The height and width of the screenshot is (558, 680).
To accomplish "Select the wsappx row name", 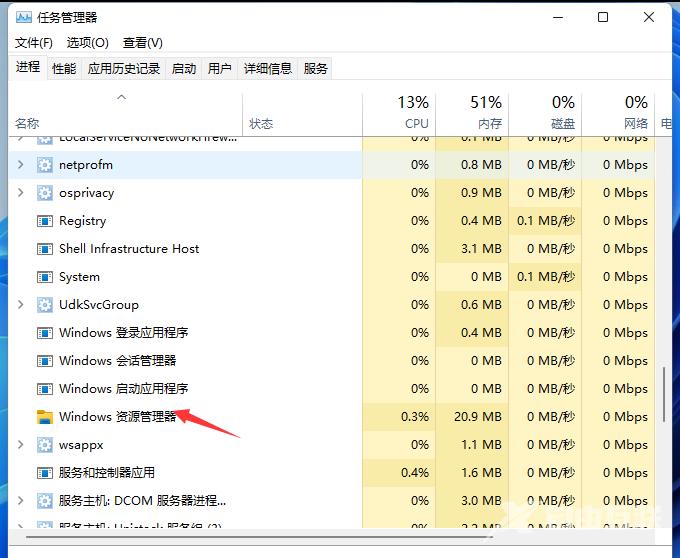I will click(x=81, y=445).
